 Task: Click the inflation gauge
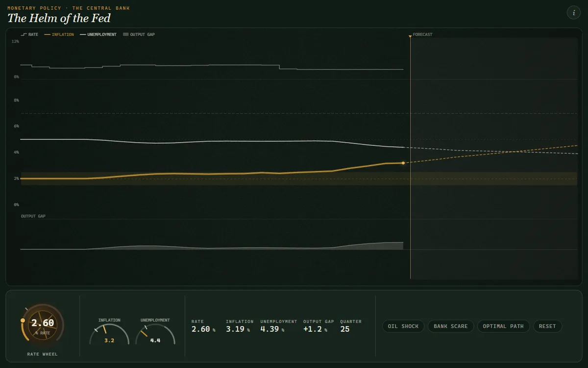point(109,332)
